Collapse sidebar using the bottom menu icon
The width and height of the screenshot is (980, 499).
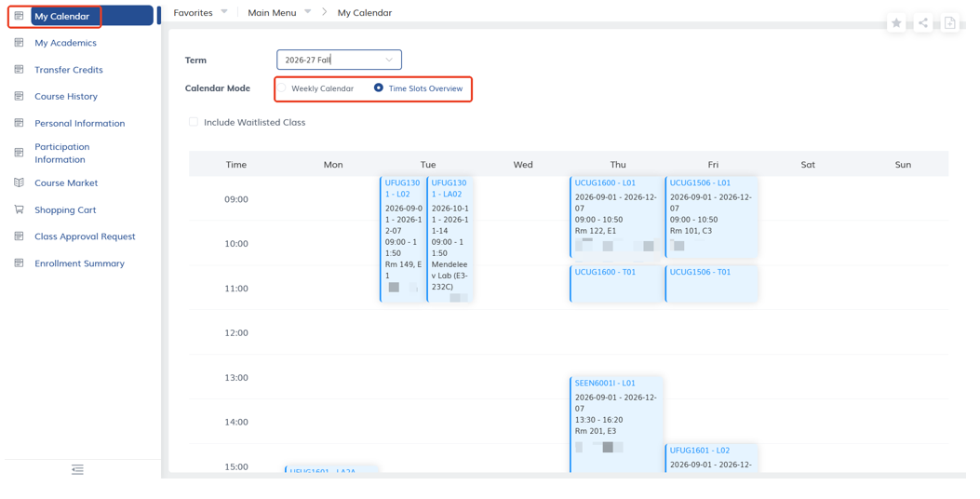tap(77, 469)
